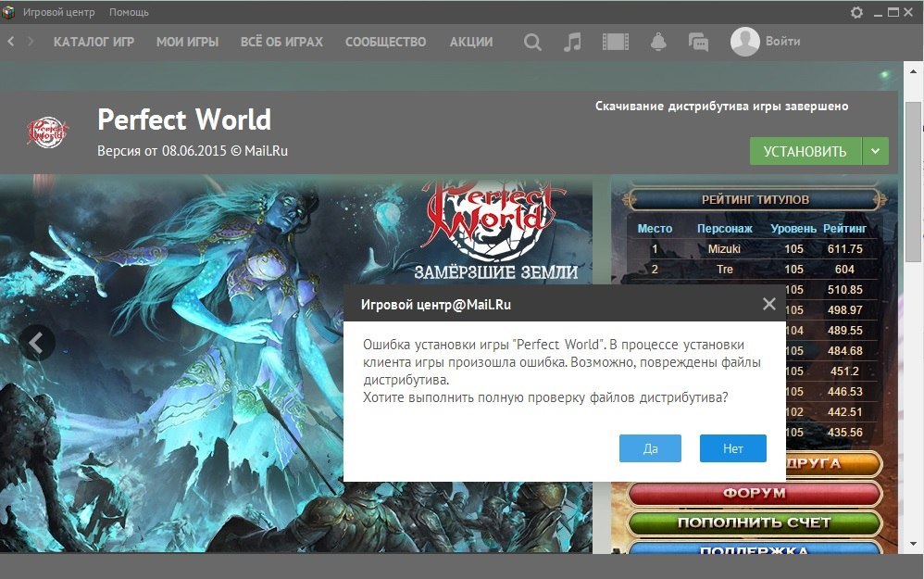
Task: Click the settings gear icon
Action: [x=856, y=12]
